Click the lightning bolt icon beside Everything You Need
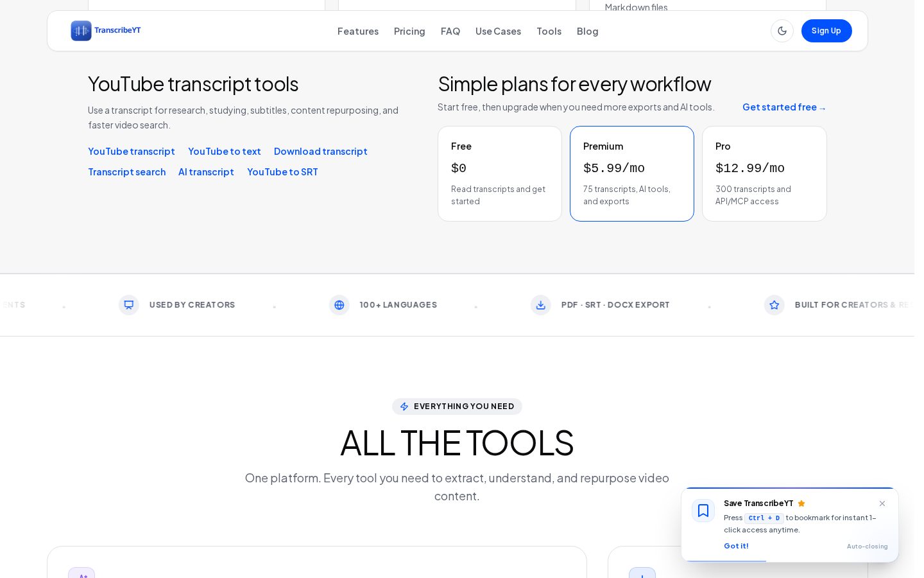This screenshot has height=578, width=924. pos(404,407)
